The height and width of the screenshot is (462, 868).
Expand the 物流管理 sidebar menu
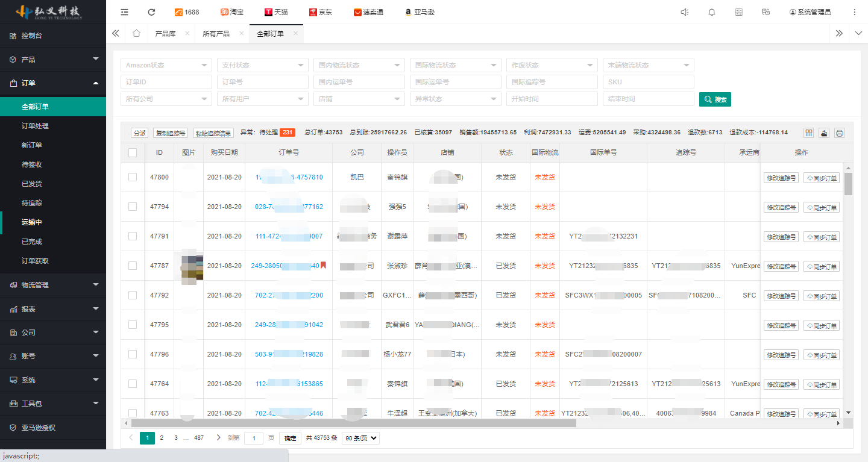(x=53, y=285)
